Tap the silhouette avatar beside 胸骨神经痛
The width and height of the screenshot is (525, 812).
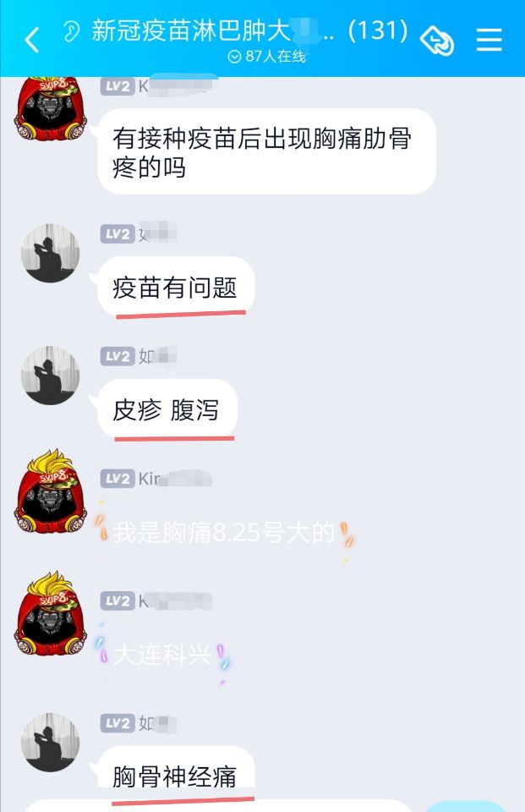coord(50,743)
